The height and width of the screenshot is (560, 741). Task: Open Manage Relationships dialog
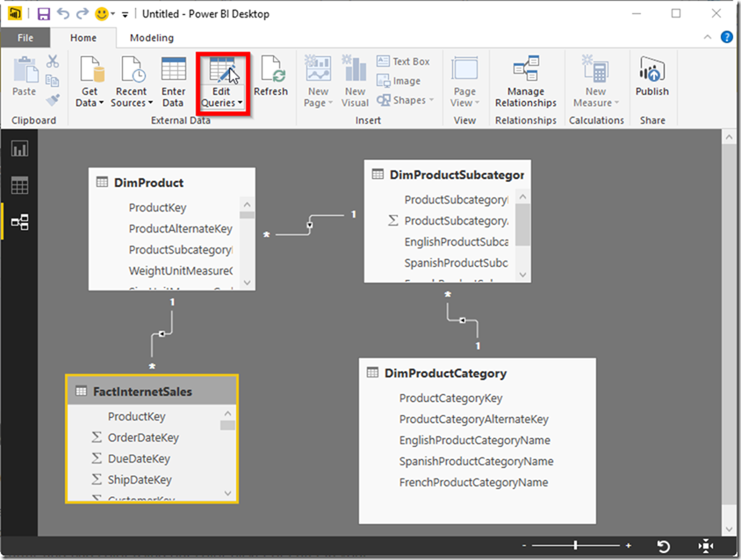point(526,82)
